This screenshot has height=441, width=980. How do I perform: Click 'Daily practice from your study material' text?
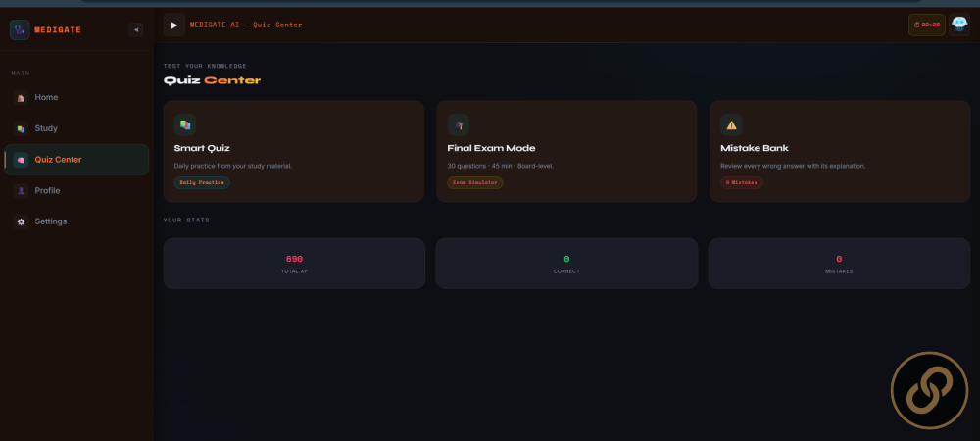233,167
